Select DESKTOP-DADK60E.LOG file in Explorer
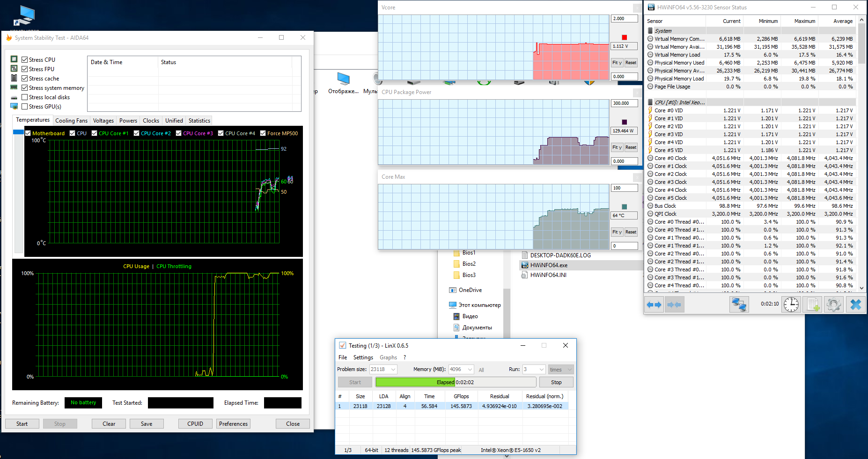868x459 pixels. click(560, 255)
